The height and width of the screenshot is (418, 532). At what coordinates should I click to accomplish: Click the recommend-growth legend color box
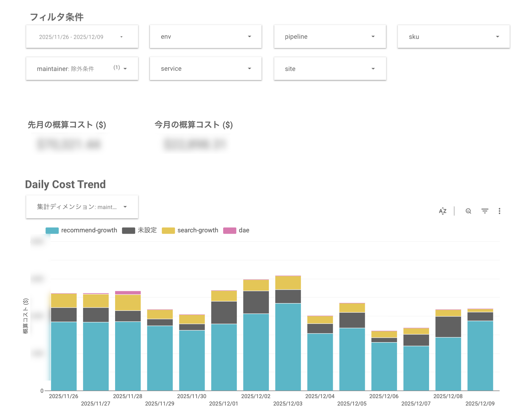coord(52,230)
